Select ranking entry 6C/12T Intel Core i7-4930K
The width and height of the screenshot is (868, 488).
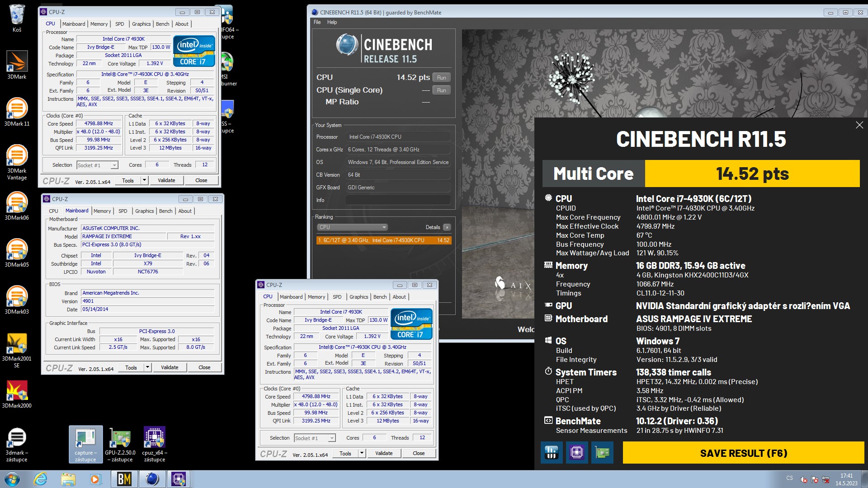click(x=384, y=240)
